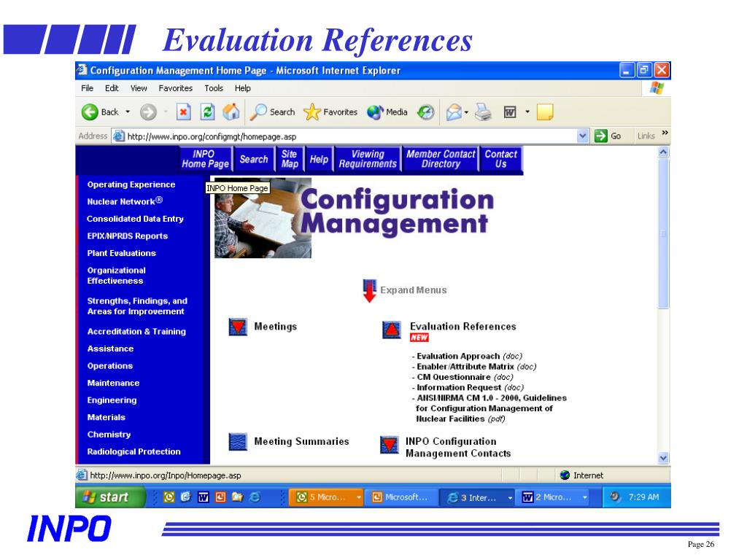Screen dimensions: 747x560
Task: Click the Back arrow button in the toolbar
Action: (x=90, y=112)
